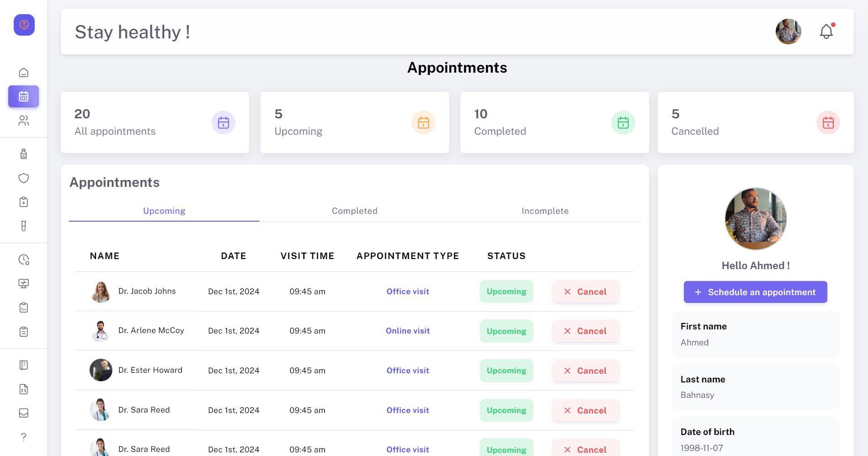Open the test tube sidebar icon
The height and width of the screenshot is (456, 868).
pos(24,226)
